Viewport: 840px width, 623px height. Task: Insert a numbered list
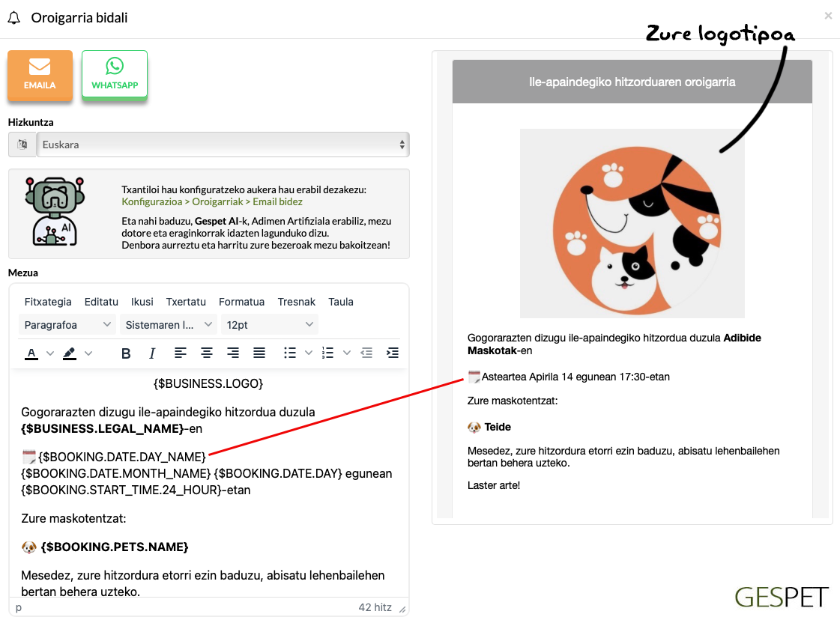coord(327,353)
